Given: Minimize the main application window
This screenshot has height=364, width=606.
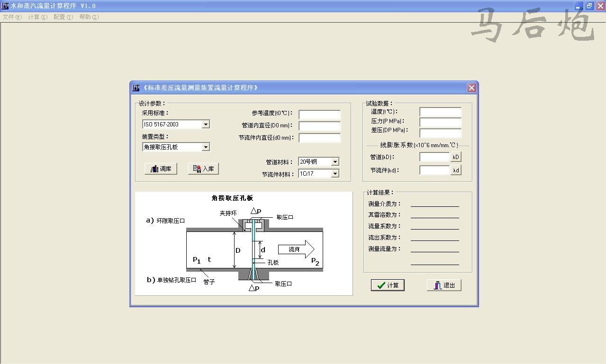Looking at the screenshot, I should (x=579, y=6).
